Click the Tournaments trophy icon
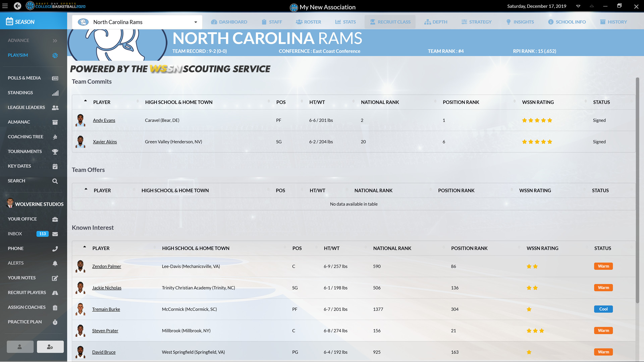Screen dimensions: 644x362 tap(55, 152)
